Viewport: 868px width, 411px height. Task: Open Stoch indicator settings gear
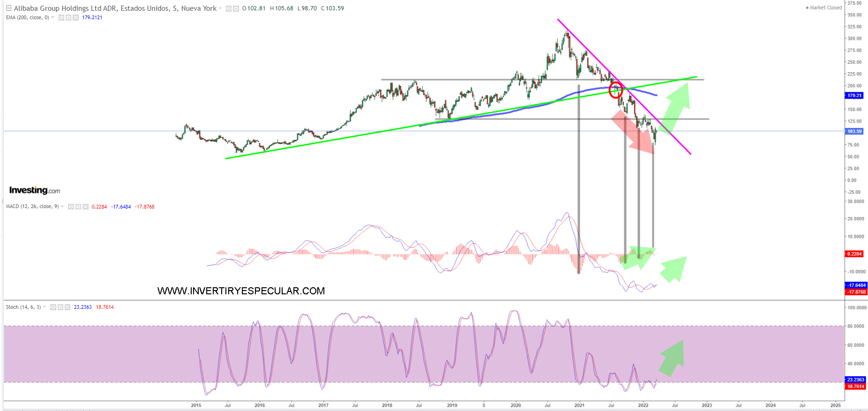(60, 307)
